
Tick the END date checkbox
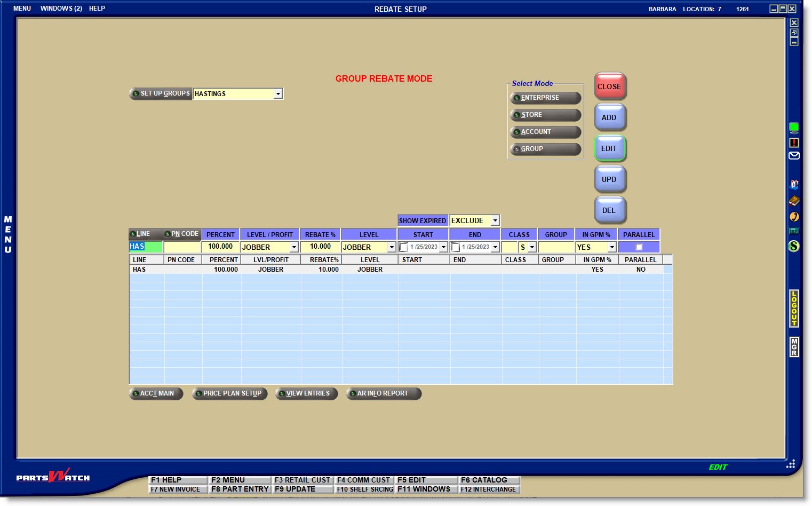point(455,247)
